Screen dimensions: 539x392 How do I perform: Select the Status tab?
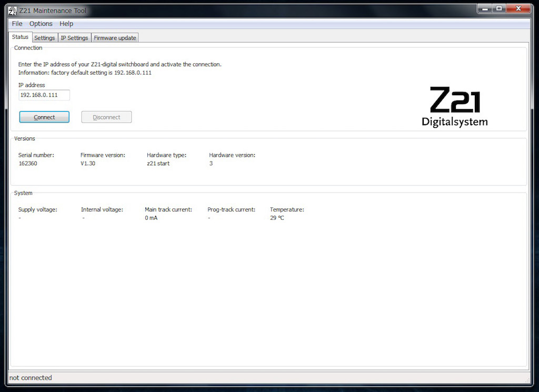21,37
